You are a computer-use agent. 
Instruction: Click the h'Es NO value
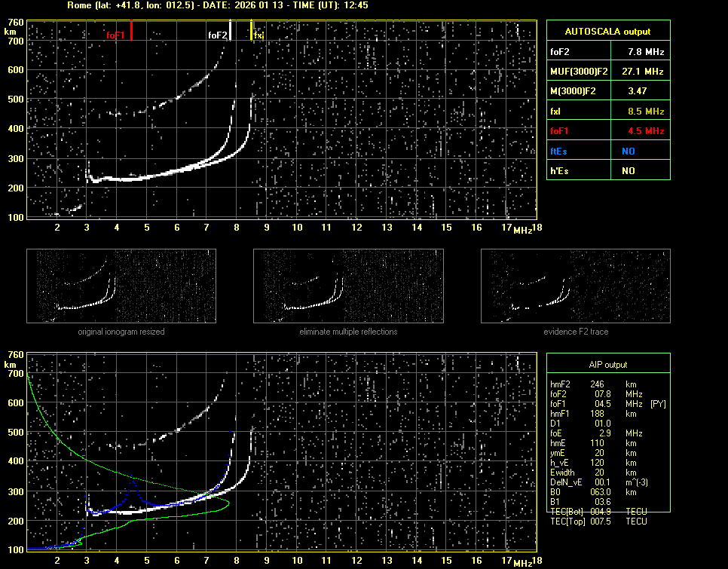[628, 171]
